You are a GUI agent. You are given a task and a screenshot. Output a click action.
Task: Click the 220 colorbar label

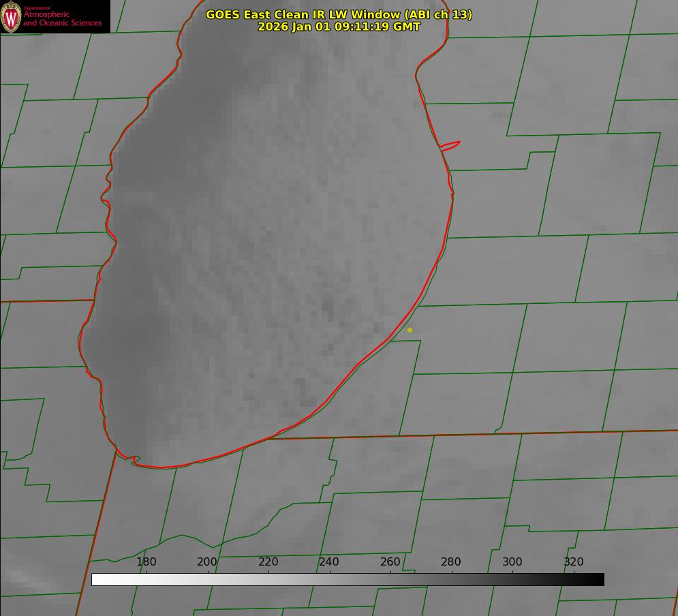(x=268, y=561)
